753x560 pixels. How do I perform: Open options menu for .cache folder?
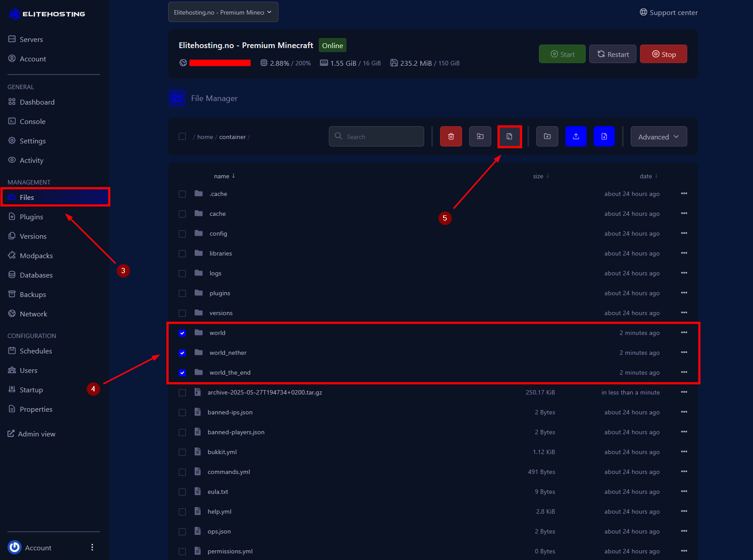(x=684, y=193)
